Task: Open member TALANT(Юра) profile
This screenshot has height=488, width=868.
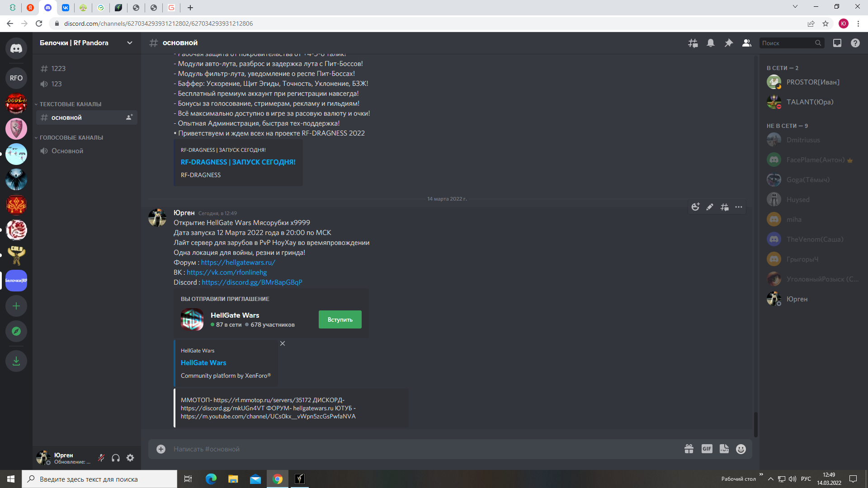Action: click(x=814, y=102)
